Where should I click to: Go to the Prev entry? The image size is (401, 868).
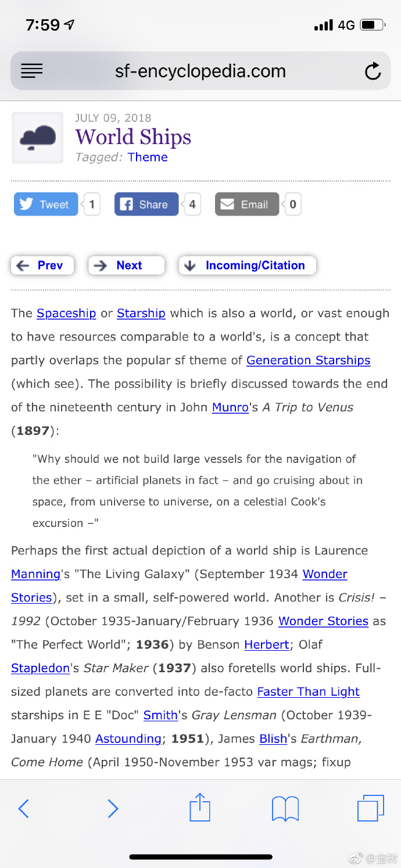(x=42, y=266)
